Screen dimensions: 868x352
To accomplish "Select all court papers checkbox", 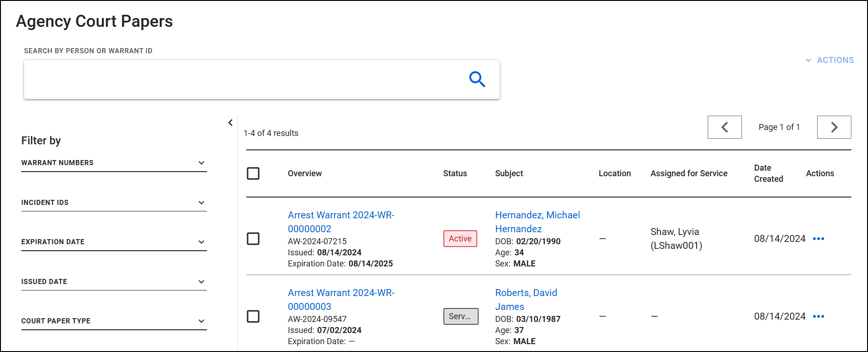I will (253, 173).
